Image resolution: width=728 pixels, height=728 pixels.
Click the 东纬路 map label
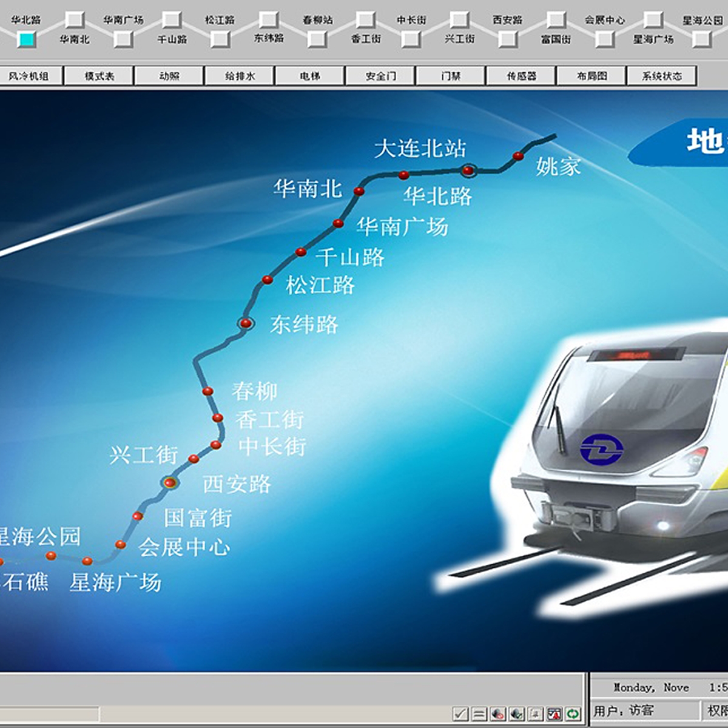[304, 325]
